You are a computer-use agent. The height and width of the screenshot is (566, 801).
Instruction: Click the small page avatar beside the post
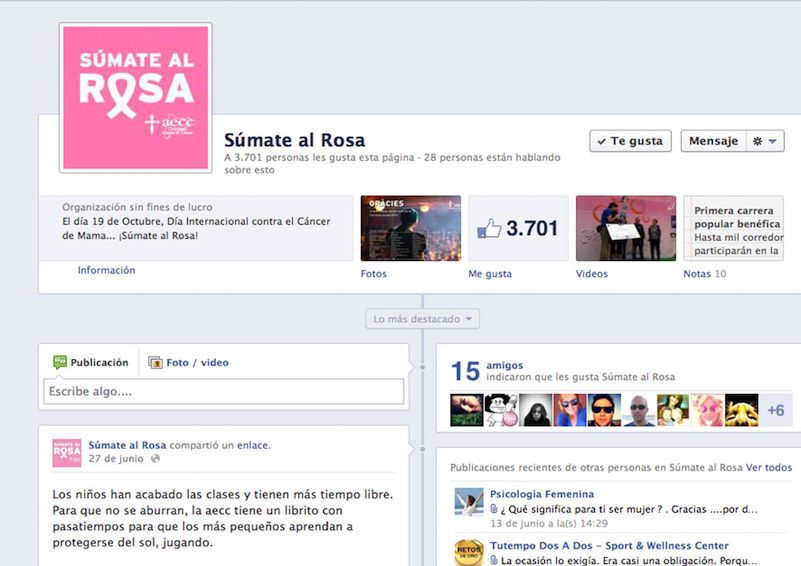(x=67, y=453)
